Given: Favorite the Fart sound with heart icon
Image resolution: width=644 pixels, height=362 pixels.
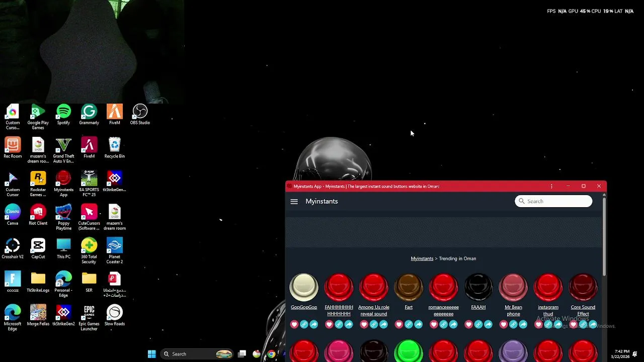Looking at the screenshot, I should tap(399, 325).
